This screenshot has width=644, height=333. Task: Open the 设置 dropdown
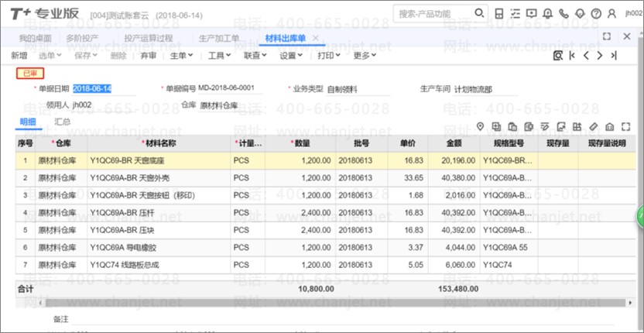pos(291,56)
